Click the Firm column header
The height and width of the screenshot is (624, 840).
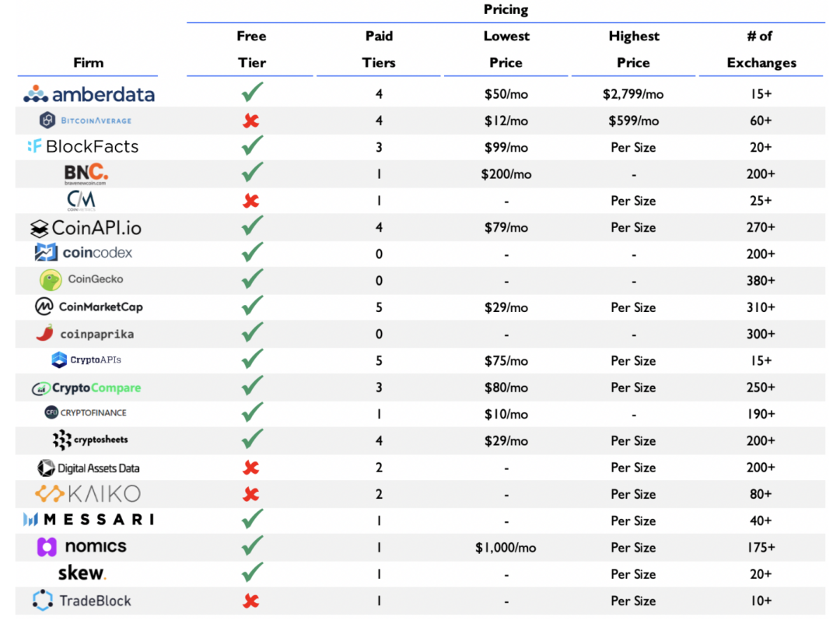pyautogui.click(x=88, y=62)
